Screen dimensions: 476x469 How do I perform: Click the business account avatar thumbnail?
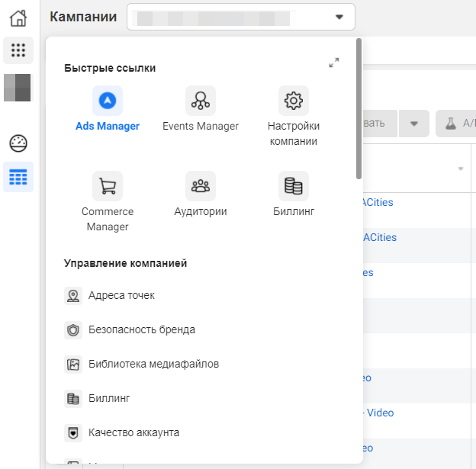click(18, 87)
